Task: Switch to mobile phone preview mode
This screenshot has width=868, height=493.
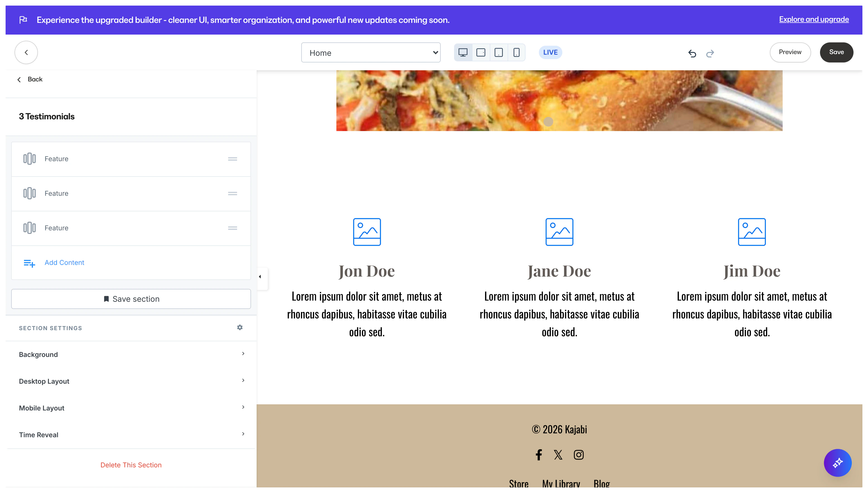Action: [x=517, y=52]
